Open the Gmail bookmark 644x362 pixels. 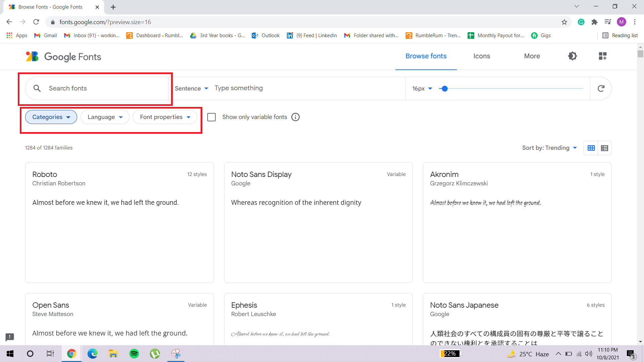coord(46,36)
